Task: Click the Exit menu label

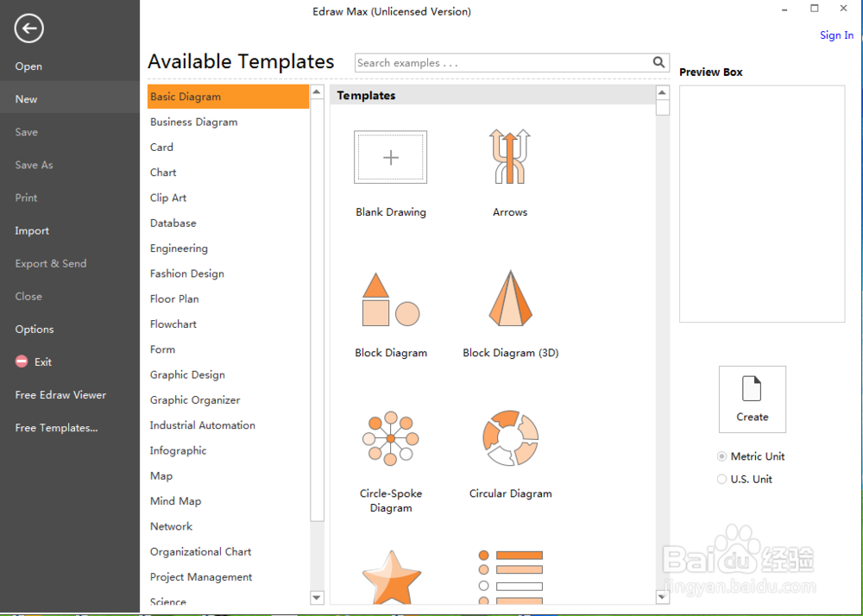Action: pyautogui.click(x=43, y=361)
